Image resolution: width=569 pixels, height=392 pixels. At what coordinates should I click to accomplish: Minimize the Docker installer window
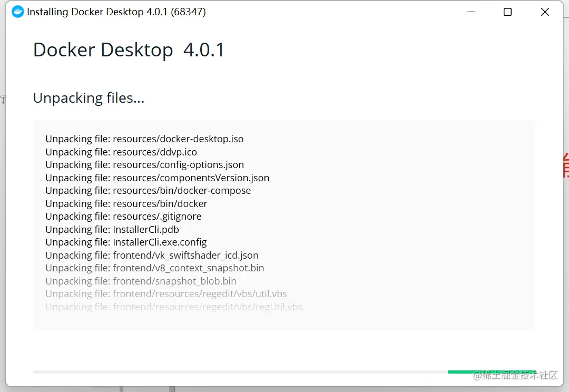(x=471, y=12)
